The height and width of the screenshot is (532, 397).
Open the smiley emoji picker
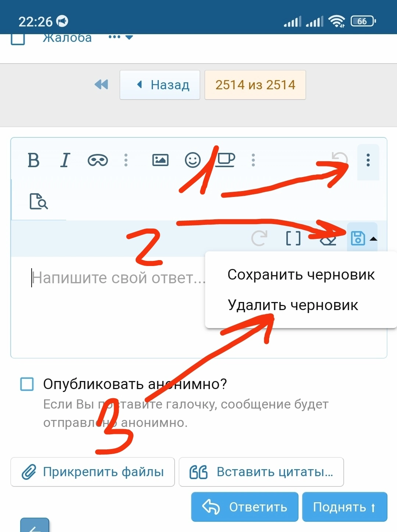(193, 160)
